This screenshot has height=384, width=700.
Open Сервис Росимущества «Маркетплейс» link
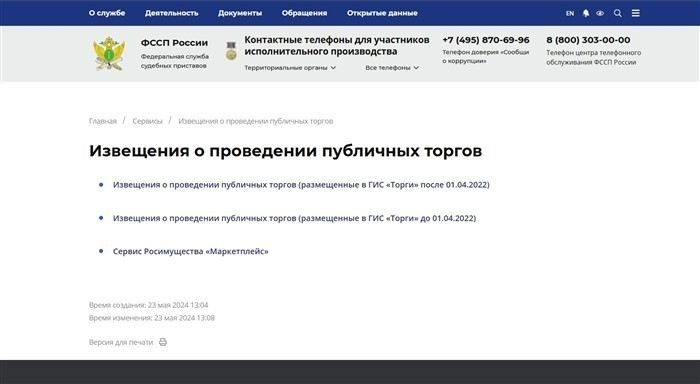[x=191, y=251]
